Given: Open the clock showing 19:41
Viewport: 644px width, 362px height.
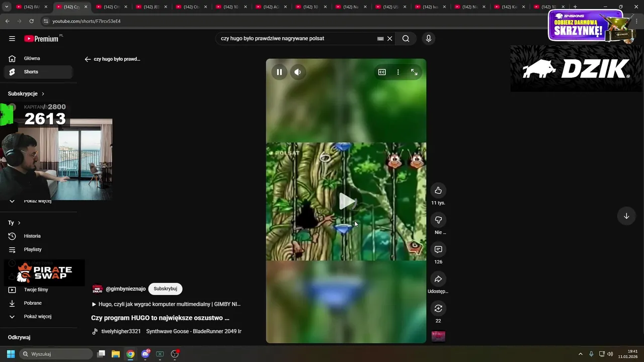Looking at the screenshot, I should [628, 354].
